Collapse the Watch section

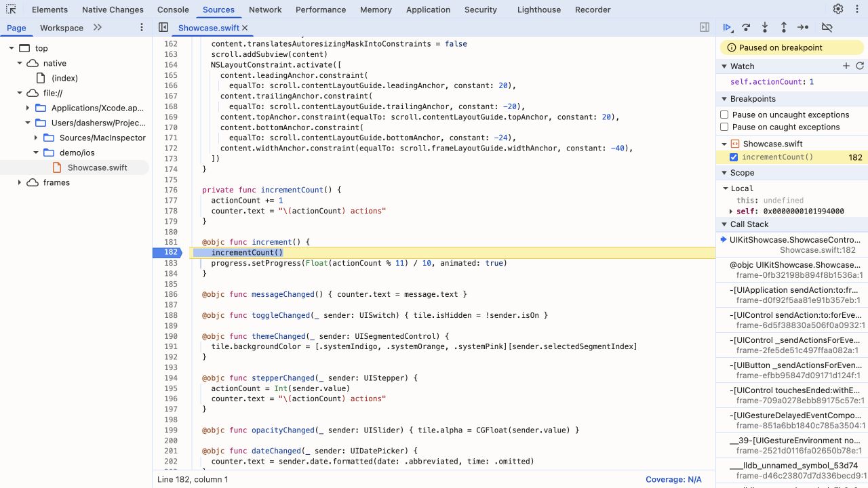[x=724, y=66]
